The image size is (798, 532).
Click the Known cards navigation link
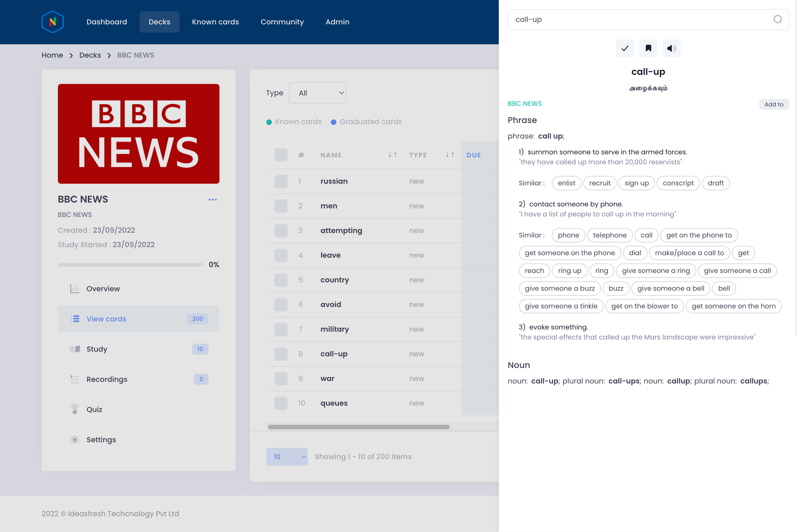(216, 22)
